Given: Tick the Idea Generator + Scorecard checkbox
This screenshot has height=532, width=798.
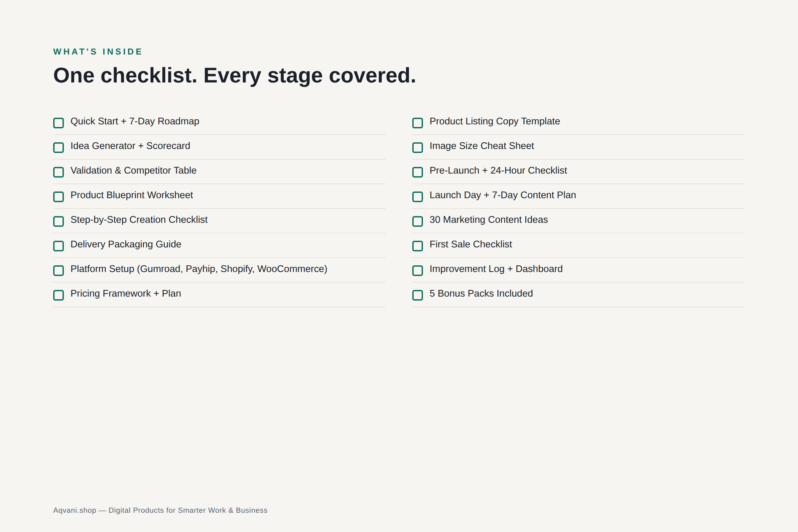Looking at the screenshot, I should pyautogui.click(x=59, y=148).
